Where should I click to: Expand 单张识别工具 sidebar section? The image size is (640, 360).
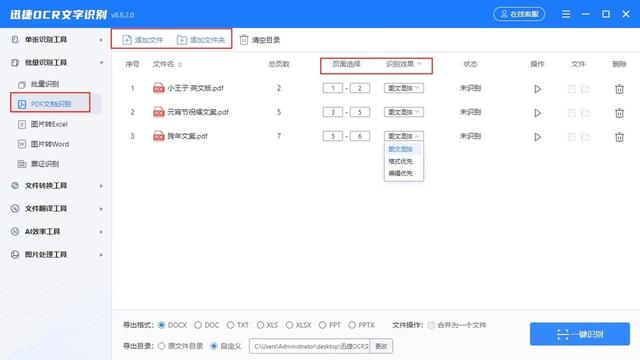click(x=101, y=40)
